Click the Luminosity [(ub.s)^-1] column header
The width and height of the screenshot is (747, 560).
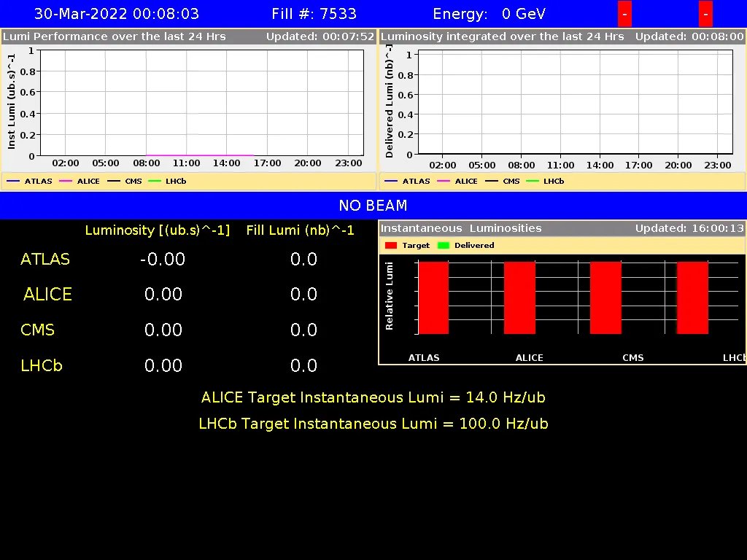coord(157,230)
